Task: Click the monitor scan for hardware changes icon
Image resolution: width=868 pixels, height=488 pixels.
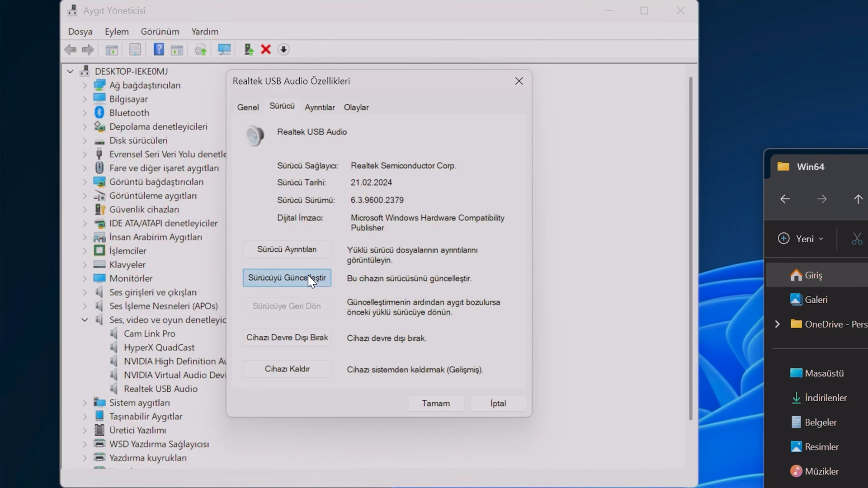Action: tap(224, 50)
